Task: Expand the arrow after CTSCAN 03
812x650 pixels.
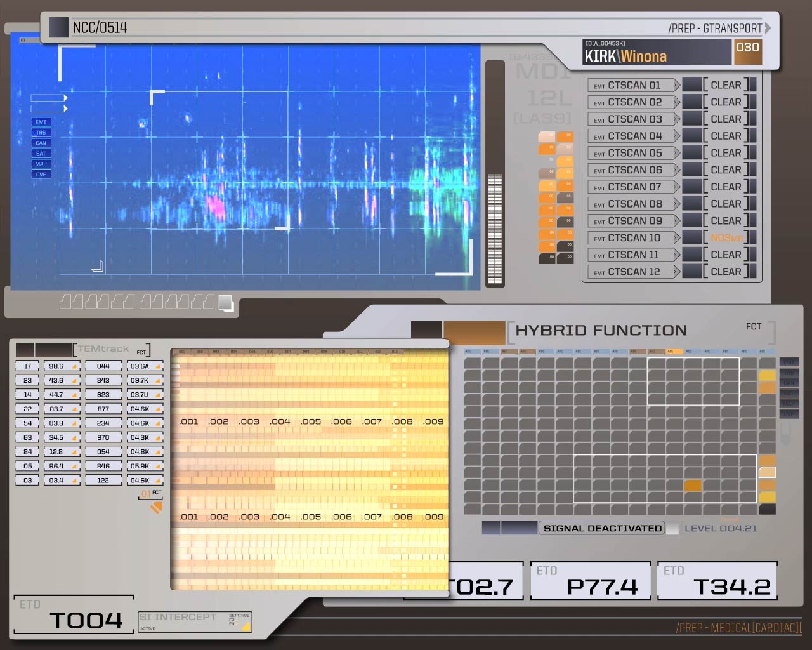Action: (677, 119)
